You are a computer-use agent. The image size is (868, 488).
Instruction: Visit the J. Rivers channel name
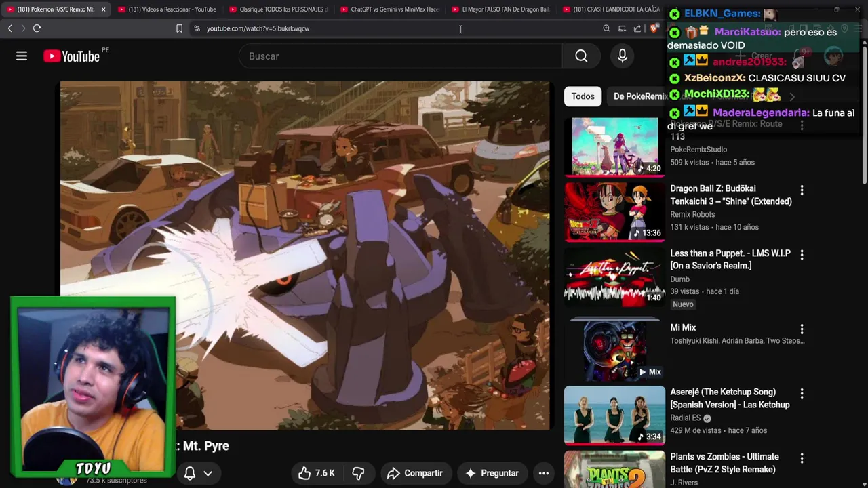(x=684, y=483)
